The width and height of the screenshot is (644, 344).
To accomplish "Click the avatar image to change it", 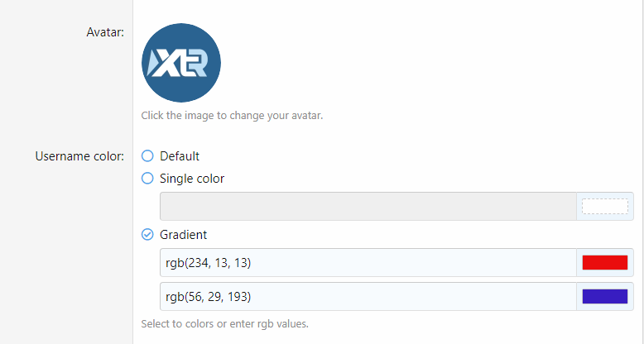I will point(181,62).
